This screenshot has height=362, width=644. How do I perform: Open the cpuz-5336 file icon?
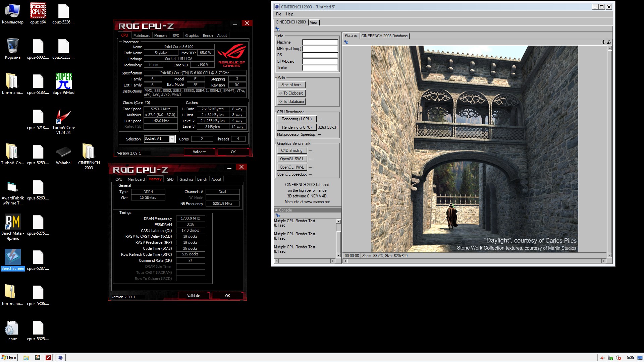tap(63, 13)
